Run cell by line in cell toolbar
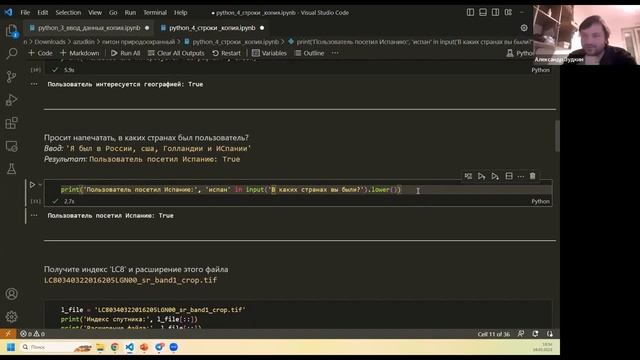The image size is (640, 360). 468,176
